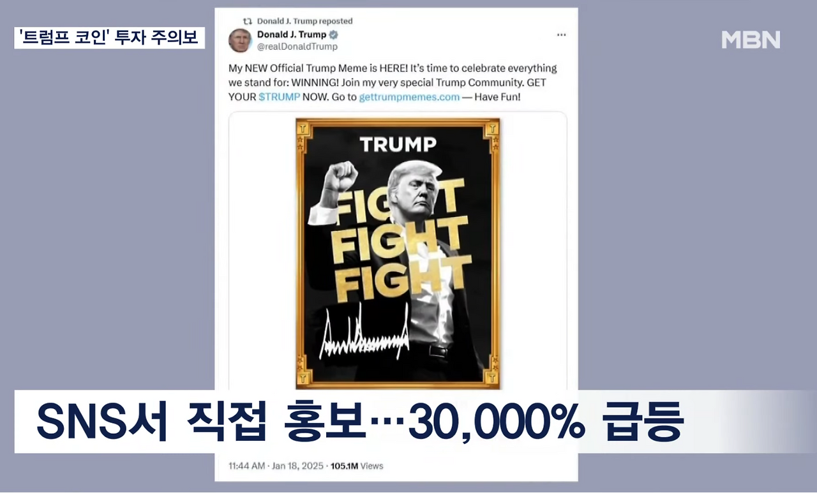The height and width of the screenshot is (504, 817).
Task: Click the Donald J. Trump display name
Action: coord(292,34)
